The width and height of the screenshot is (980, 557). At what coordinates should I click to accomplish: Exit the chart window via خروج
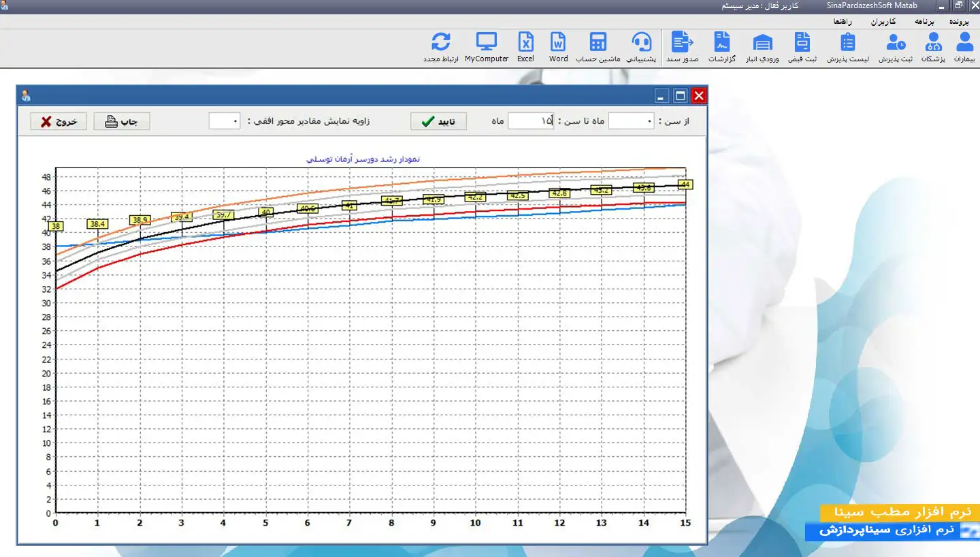point(59,121)
